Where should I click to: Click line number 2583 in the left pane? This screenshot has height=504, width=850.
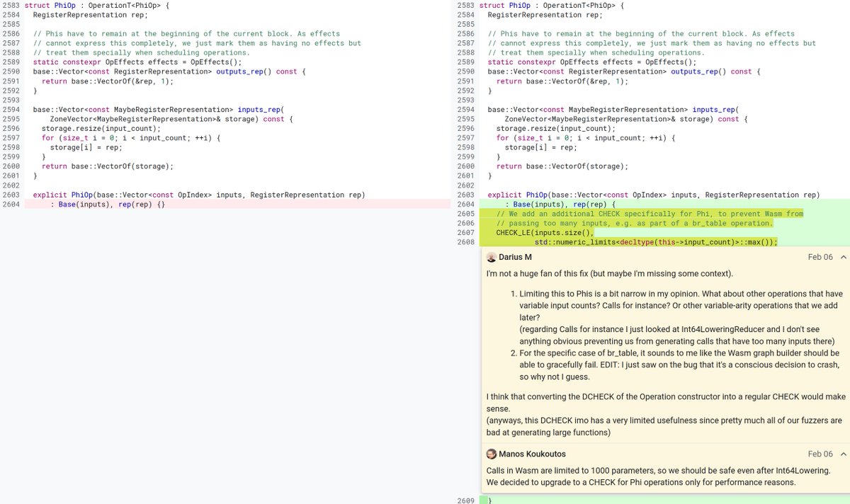click(11, 5)
